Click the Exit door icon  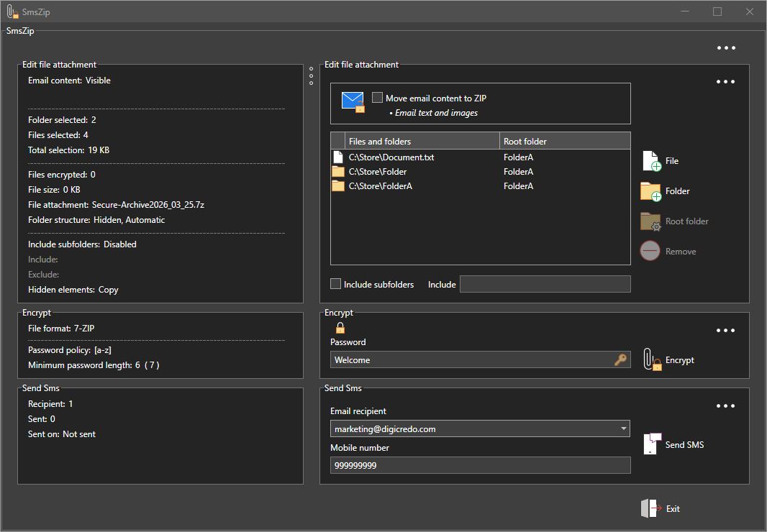point(650,508)
